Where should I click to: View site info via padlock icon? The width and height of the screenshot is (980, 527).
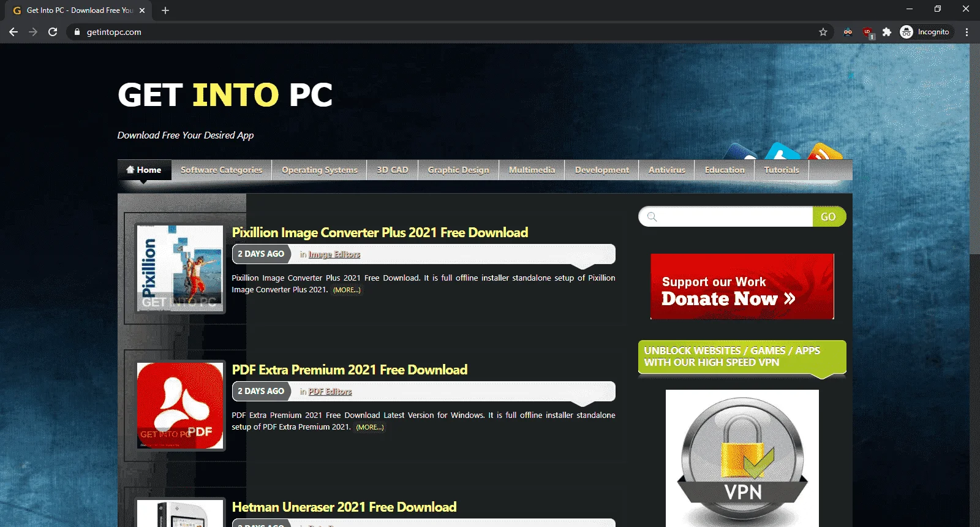point(77,32)
